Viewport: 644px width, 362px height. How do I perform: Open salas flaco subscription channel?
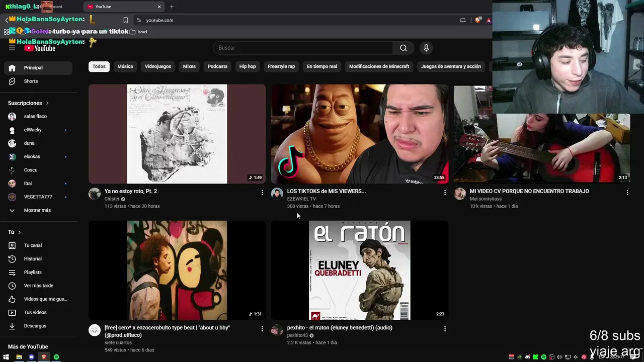(x=38, y=116)
